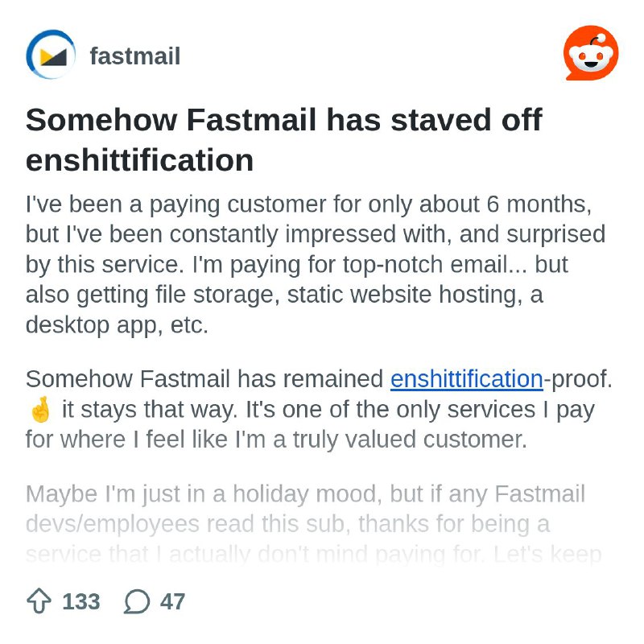The height and width of the screenshot is (644, 644).
Task: Expand the truncated post body text
Action: pos(306,523)
